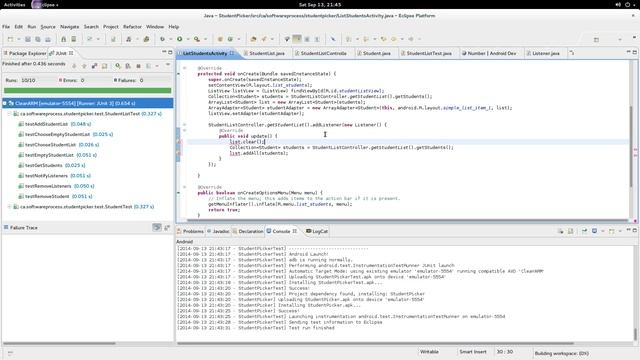
Task: Click the Print toolbar icon
Action: click(48, 39)
